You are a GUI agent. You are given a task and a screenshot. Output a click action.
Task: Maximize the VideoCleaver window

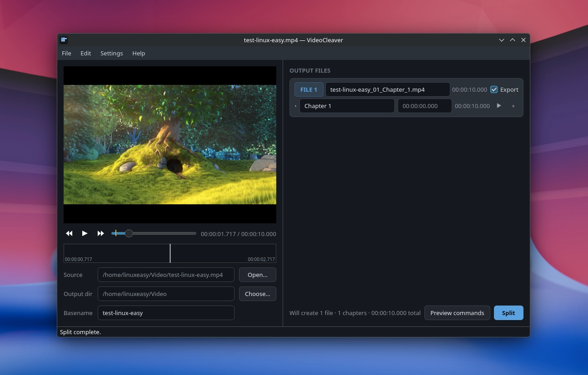pos(513,40)
